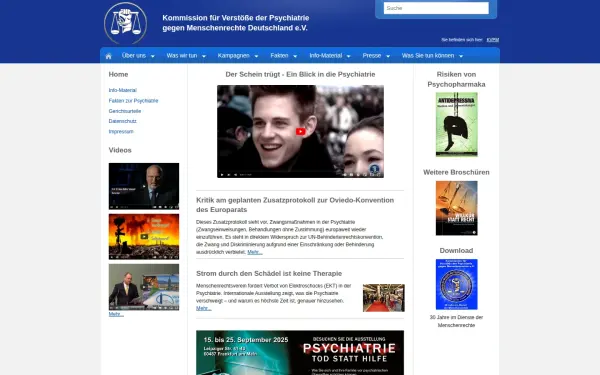Viewport: 600px width, 375px height.
Task: Expand the Über uns dropdown arrow
Action: (153, 56)
